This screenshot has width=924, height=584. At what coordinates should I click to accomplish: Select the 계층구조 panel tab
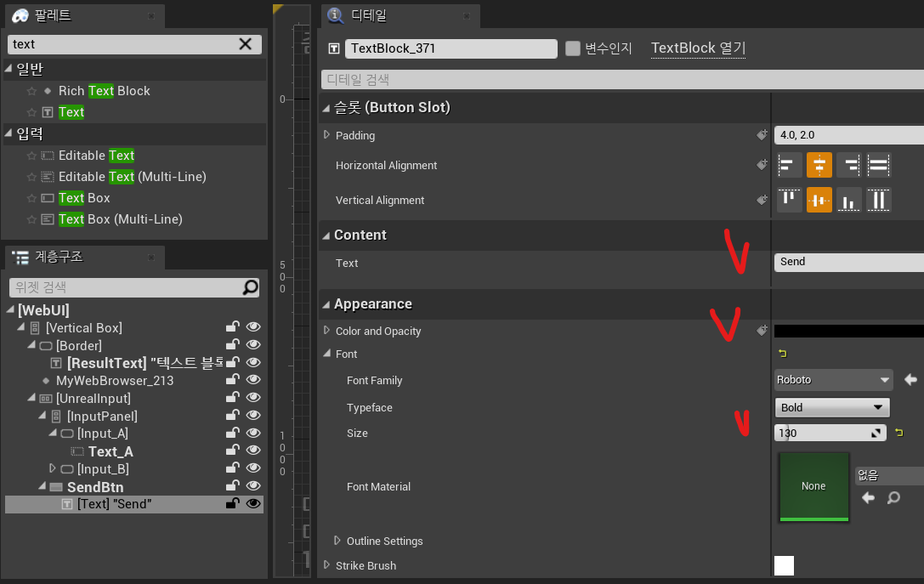click(59, 257)
